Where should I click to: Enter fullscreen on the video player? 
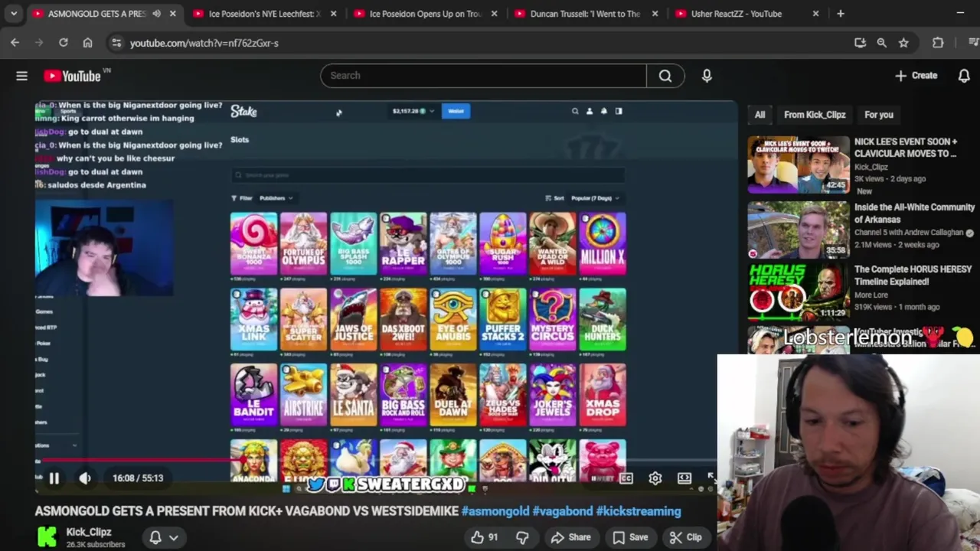pyautogui.click(x=711, y=478)
